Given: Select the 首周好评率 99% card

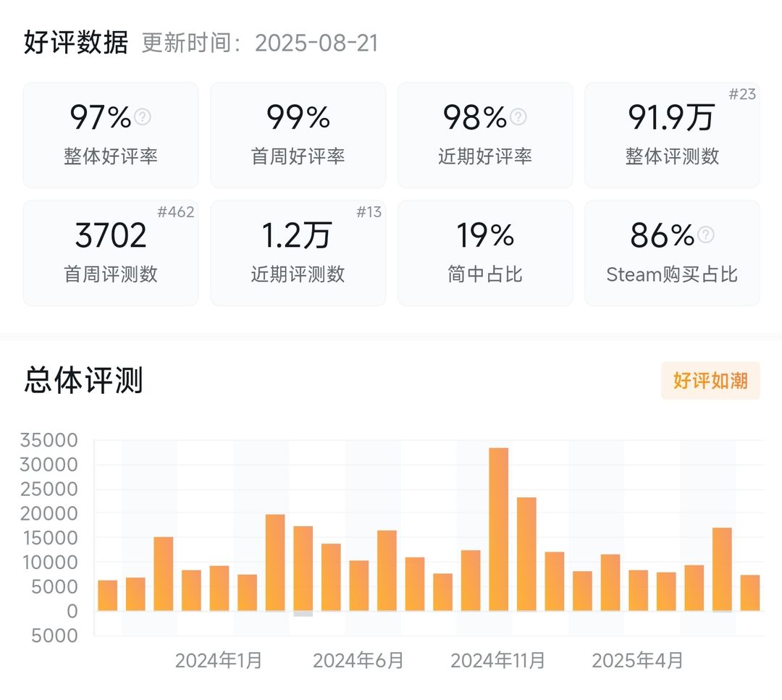Looking at the screenshot, I should [x=298, y=135].
